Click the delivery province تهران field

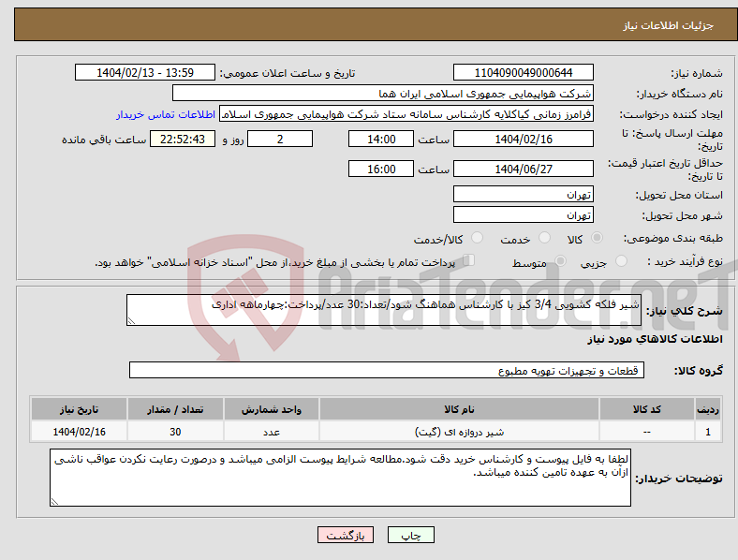click(x=523, y=194)
